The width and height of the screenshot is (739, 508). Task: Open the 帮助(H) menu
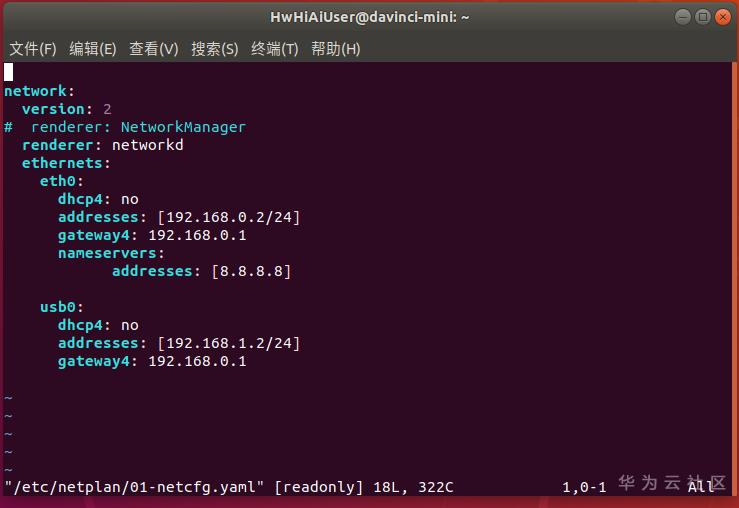[x=336, y=48]
